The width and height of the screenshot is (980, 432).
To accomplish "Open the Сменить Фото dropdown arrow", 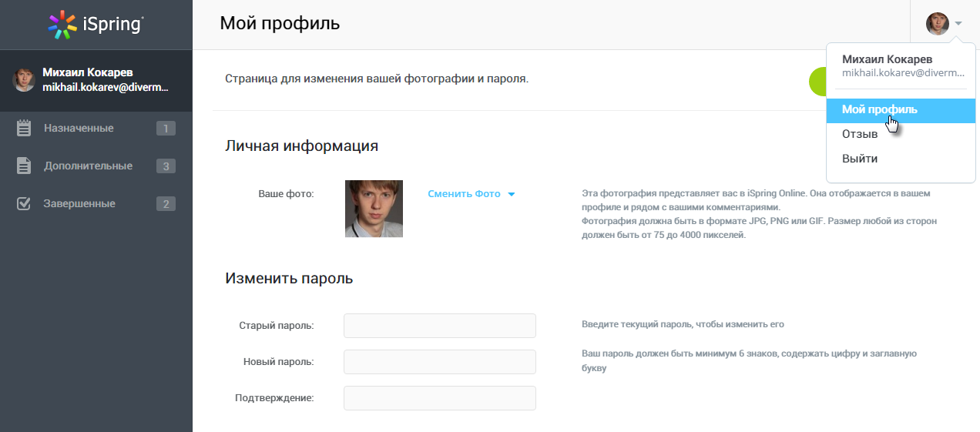I will click(x=511, y=194).
